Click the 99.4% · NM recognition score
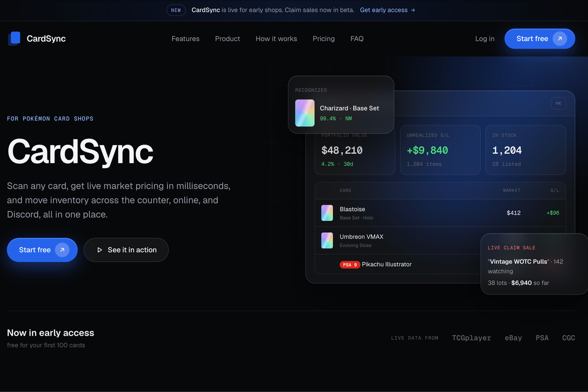 336,119
